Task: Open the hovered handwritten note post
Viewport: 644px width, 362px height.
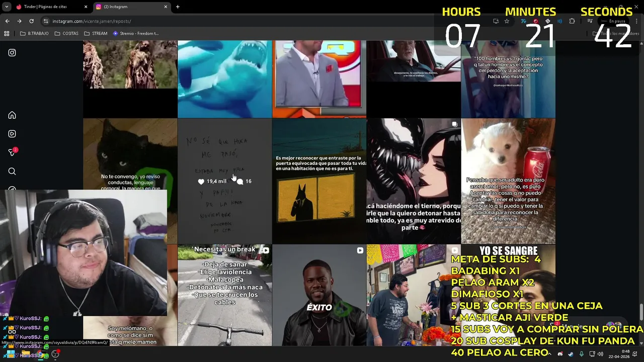Action: (224, 181)
